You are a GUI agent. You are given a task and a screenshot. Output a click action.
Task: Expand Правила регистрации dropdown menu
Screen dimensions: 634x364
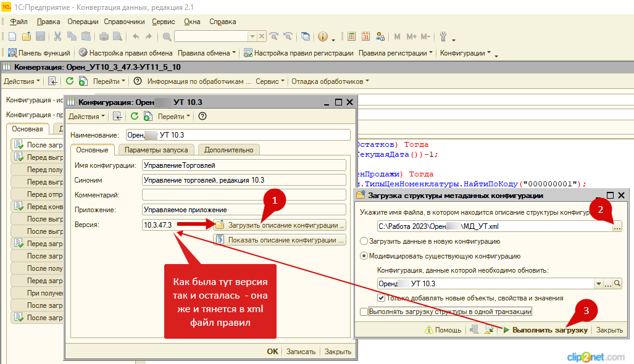click(x=396, y=53)
